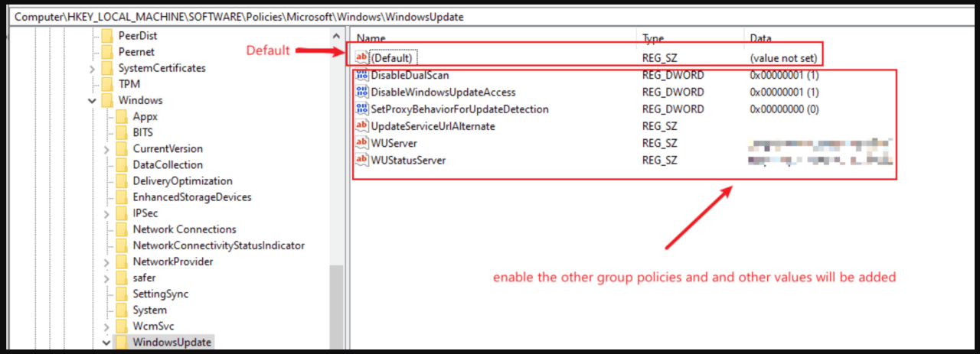Click the DisableDualScan DWORD value icon
980x354 pixels.
pyautogui.click(x=362, y=76)
